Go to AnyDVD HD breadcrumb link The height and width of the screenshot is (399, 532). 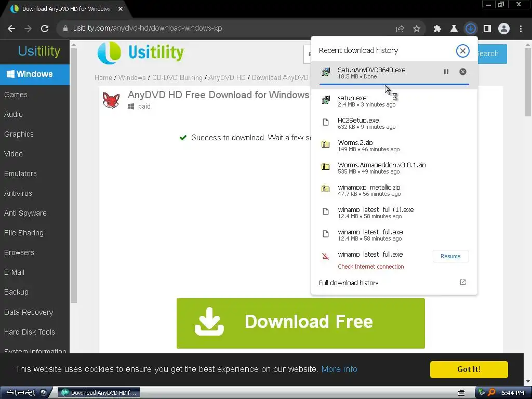[x=227, y=78]
